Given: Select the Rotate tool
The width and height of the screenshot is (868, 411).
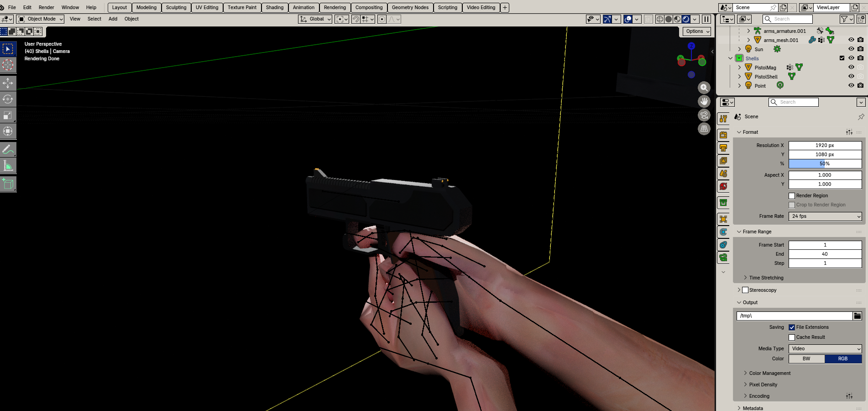Looking at the screenshot, I should pos(8,99).
